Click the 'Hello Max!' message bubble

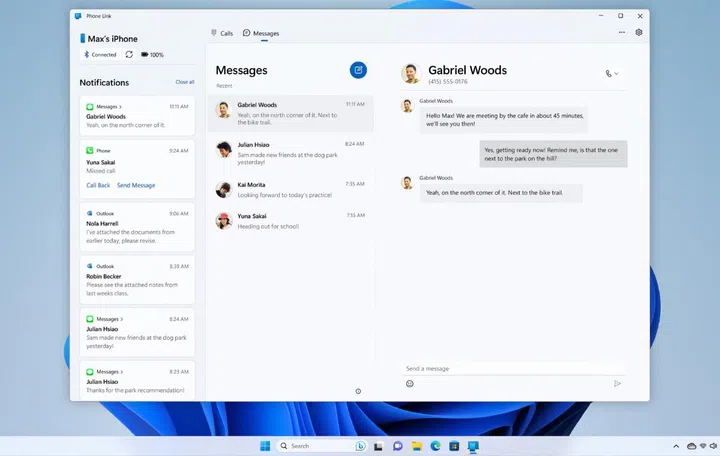pos(504,120)
